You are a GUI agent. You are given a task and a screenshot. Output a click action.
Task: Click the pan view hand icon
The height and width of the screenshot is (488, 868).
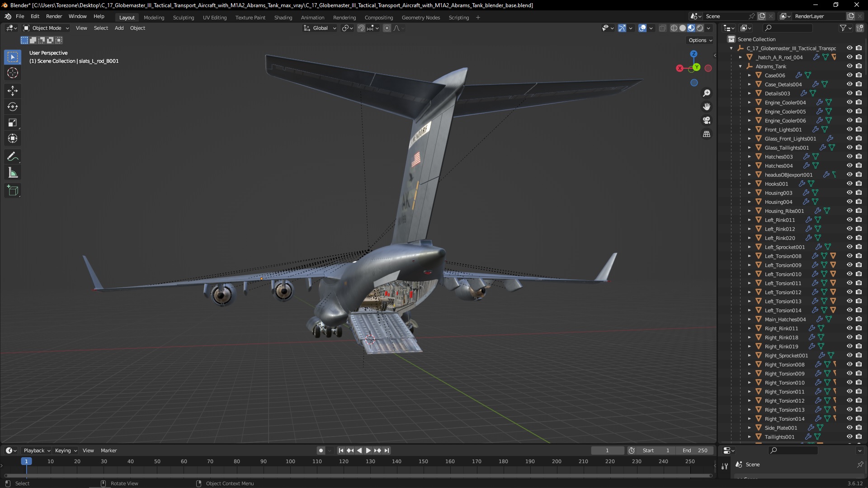click(x=707, y=107)
